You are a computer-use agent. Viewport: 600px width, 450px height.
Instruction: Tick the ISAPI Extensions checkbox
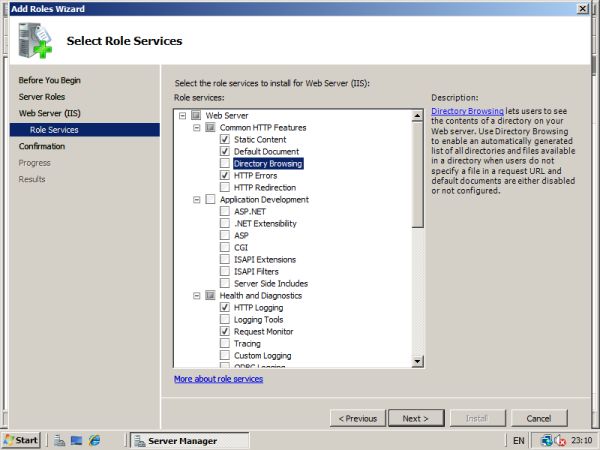[225, 259]
